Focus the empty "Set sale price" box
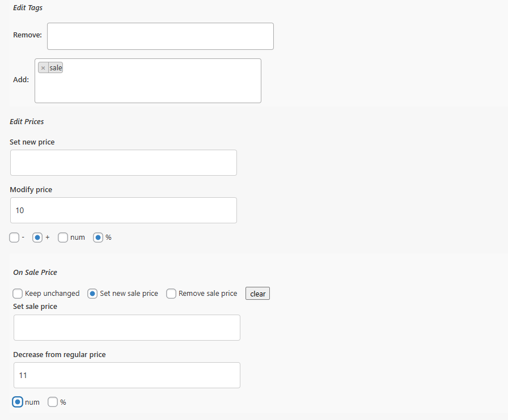Image resolution: width=508 pixels, height=420 pixels. pyautogui.click(x=126, y=328)
